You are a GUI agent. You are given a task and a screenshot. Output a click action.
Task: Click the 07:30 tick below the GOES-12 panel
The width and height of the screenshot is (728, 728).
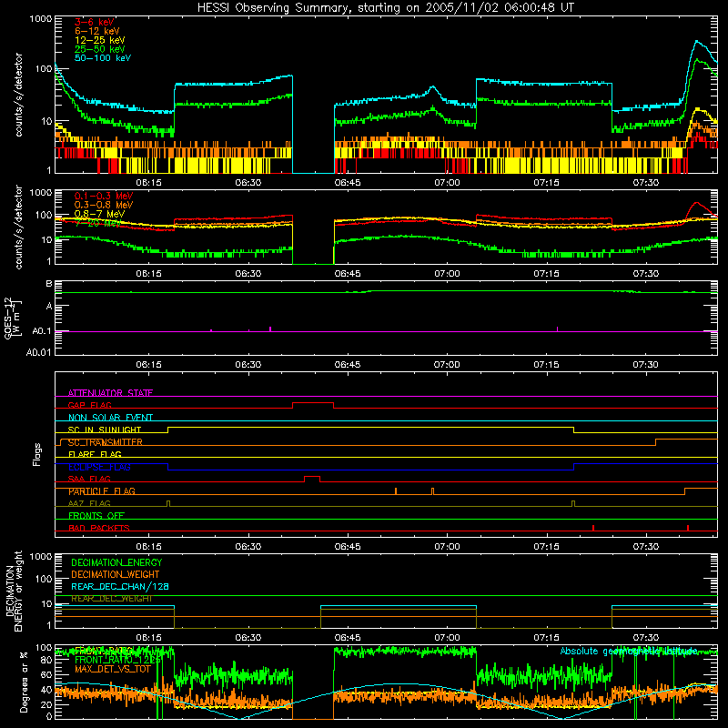pos(645,365)
